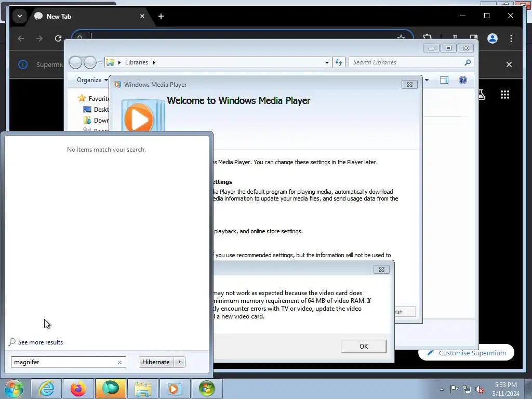Open the Google apps grid icon

(x=505, y=95)
